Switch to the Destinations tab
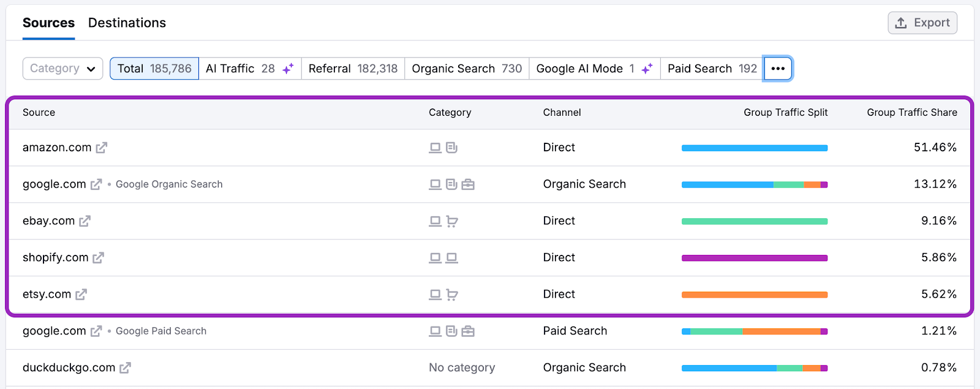The height and width of the screenshot is (389, 980). coord(127,23)
